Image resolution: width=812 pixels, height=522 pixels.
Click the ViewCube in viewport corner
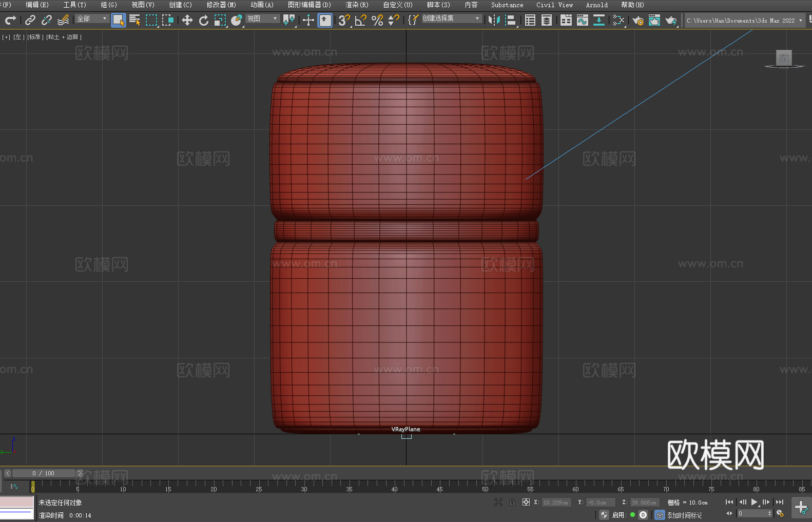pyautogui.click(x=784, y=59)
